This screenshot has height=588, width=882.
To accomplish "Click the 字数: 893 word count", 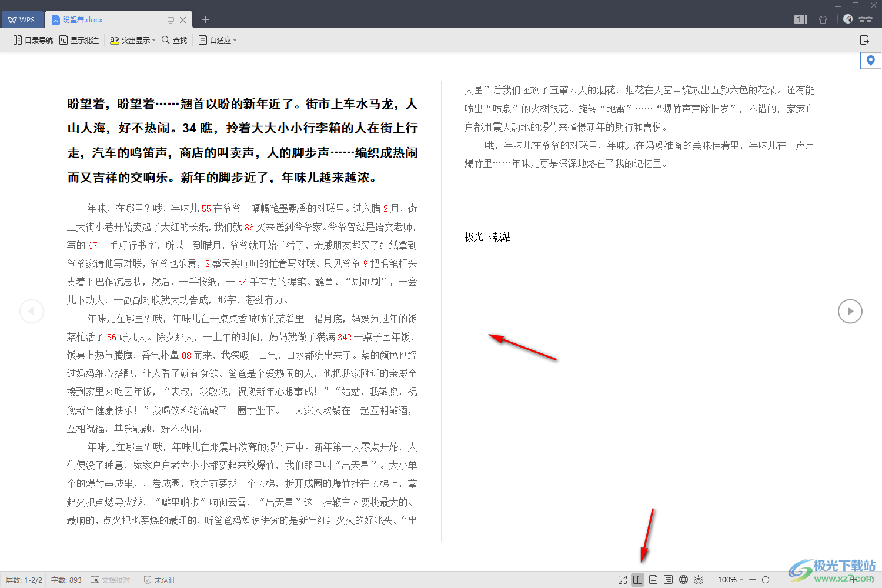I will pos(66,580).
